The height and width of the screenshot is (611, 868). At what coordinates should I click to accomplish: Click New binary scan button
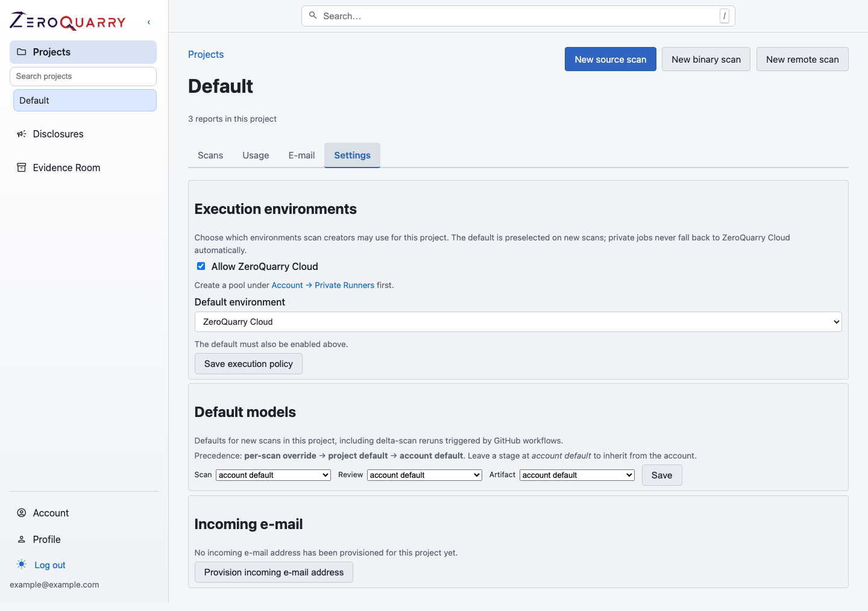[706, 59]
